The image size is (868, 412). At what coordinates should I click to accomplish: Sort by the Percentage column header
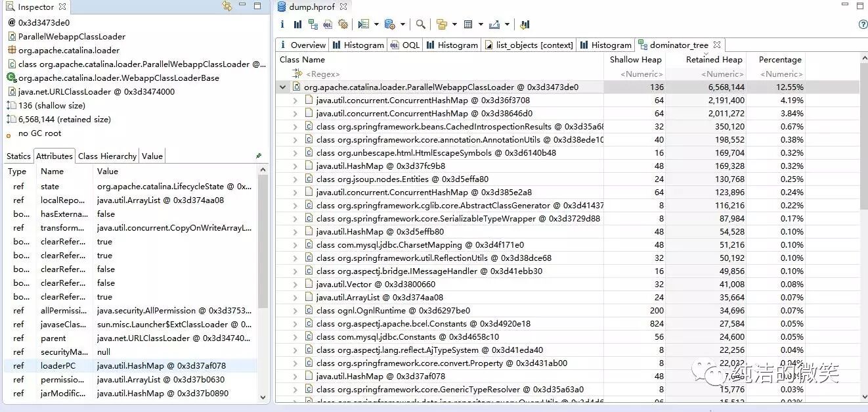[775, 59]
